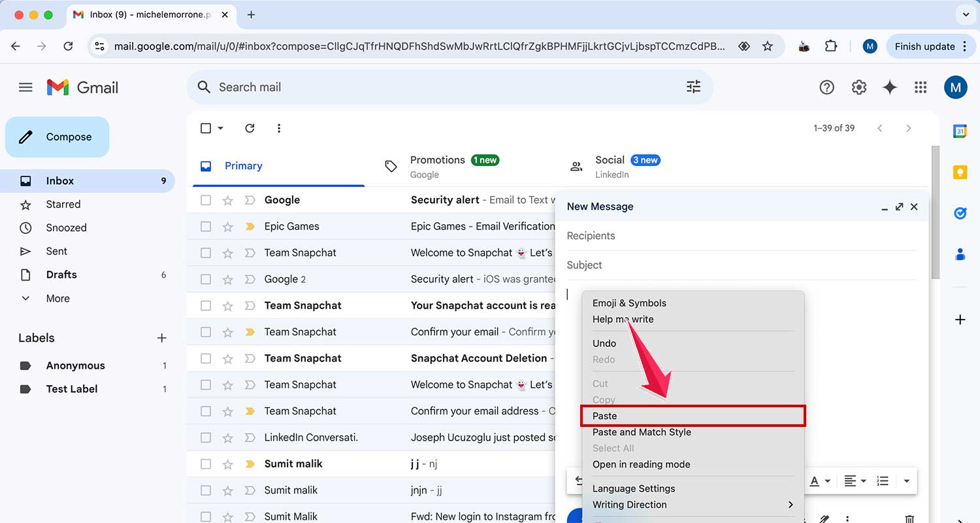Star the email from Epic Games
Screen dimensions: 980x523
coord(227,226)
